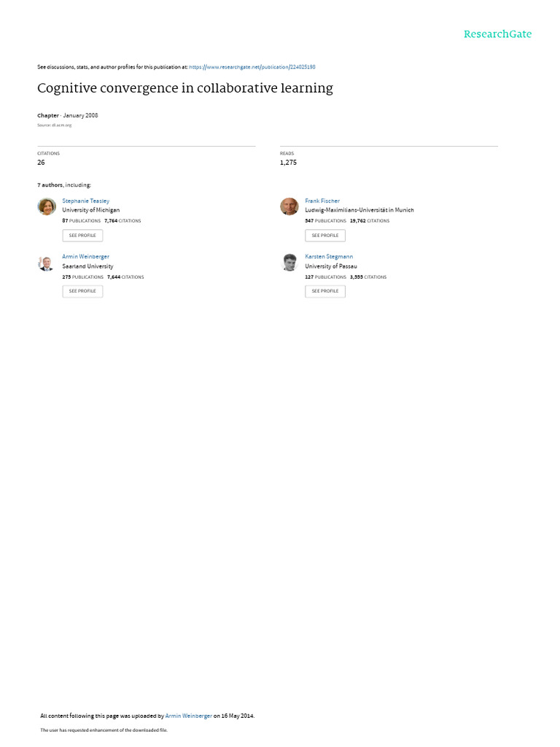Click See Profile button under Karsten Stegmann
Screen dimensions: 560x747
point(325,291)
